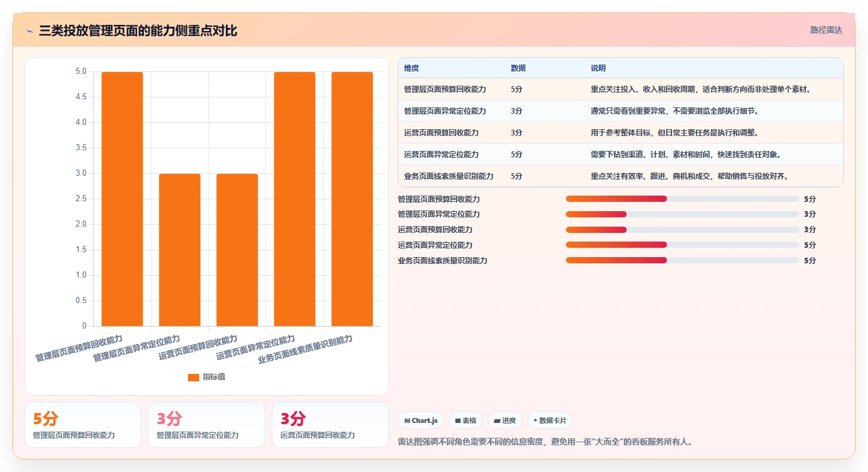This screenshot has height=472, width=868.
Task: Click the slanted x-axis label 运营页面预算回收能力
Action: point(198,348)
